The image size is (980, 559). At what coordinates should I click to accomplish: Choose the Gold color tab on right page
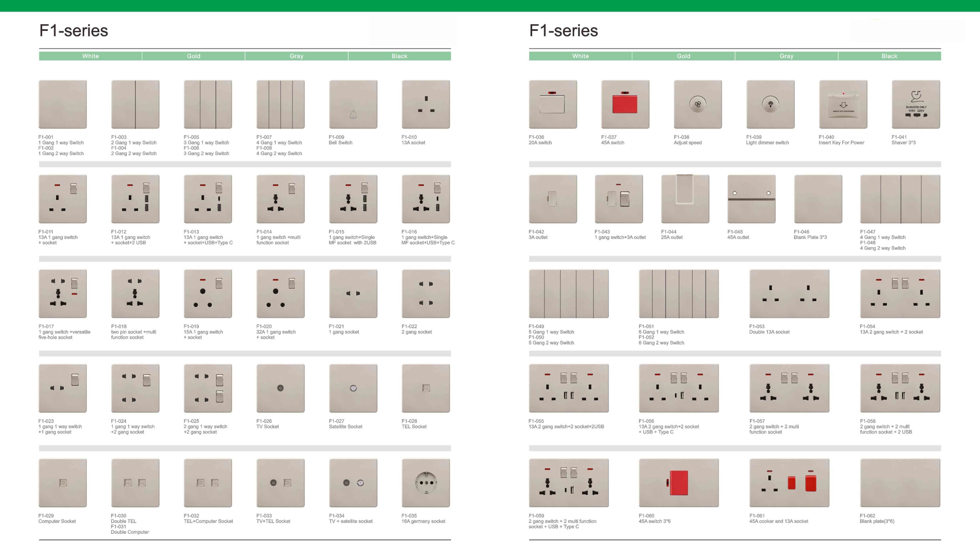683,56
